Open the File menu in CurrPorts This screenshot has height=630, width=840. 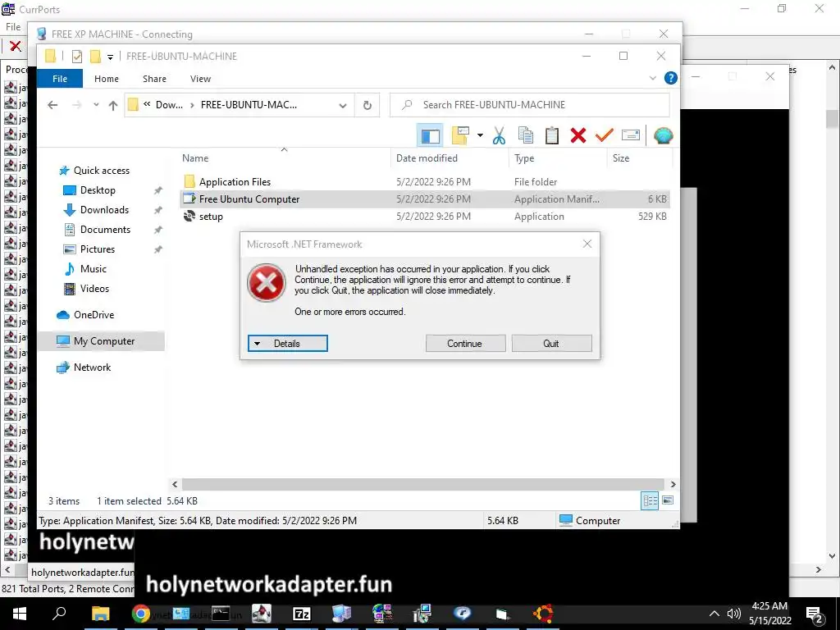click(x=13, y=27)
